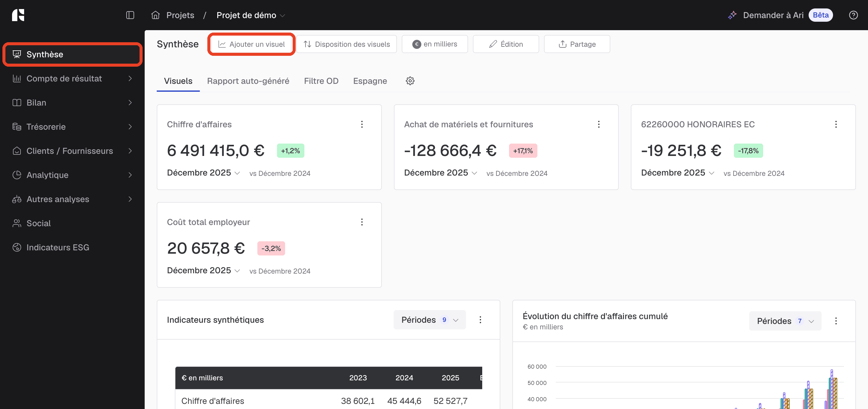The image size is (868, 409).
Task: Expand the Bilan submenu chevron
Action: tap(130, 103)
